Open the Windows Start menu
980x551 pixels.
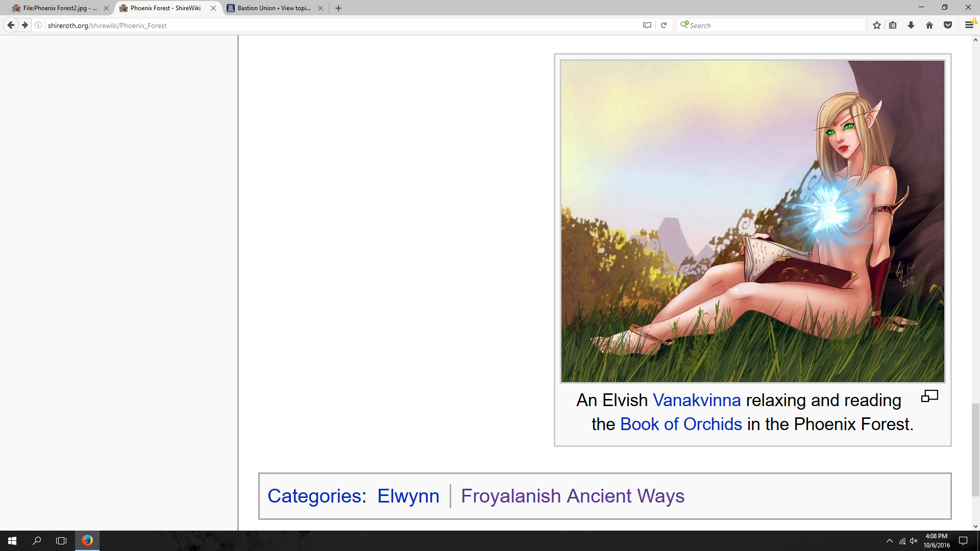[12, 541]
